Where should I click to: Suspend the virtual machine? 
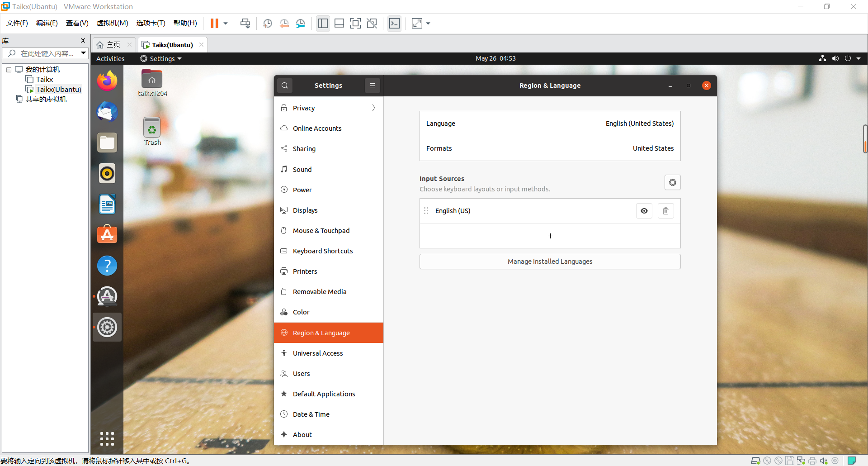[x=216, y=23]
